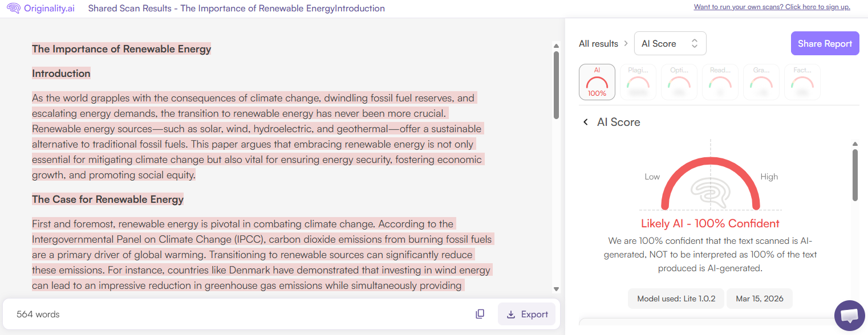Image resolution: width=868 pixels, height=335 pixels.
Task: Select the Optimization score gauge
Action: (x=679, y=81)
